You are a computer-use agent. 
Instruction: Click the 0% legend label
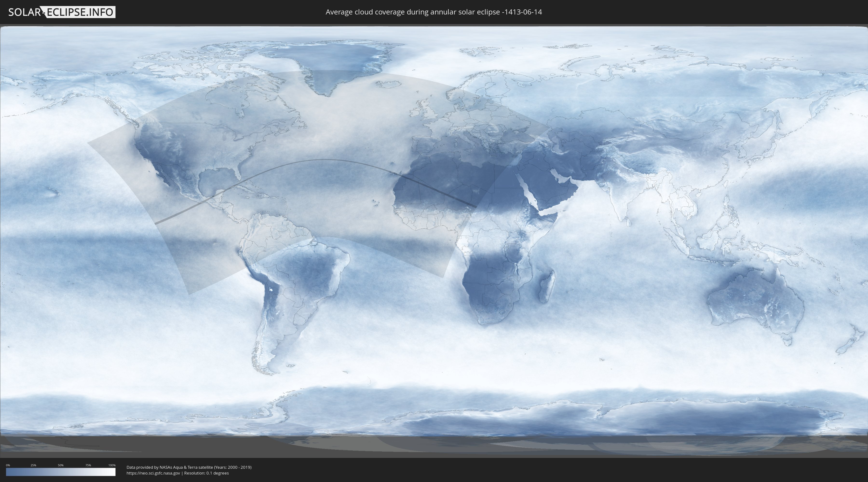click(8, 465)
